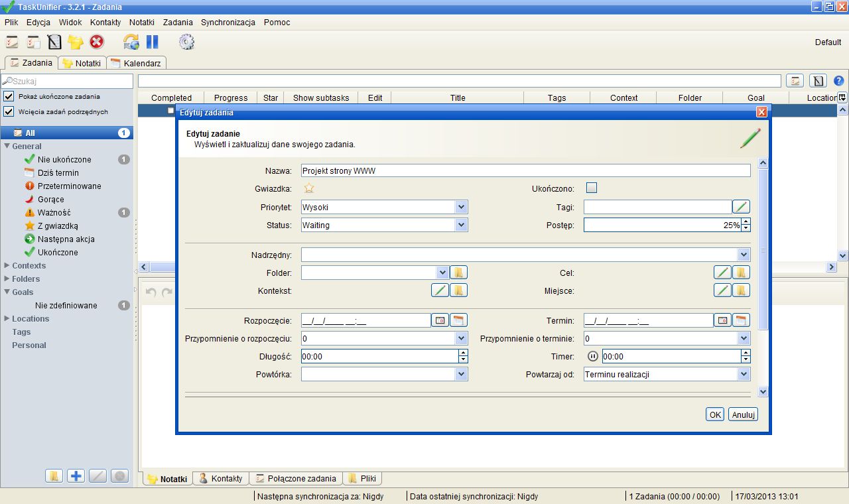Image resolution: width=849 pixels, height=504 pixels.
Task: Click the pencil edit icon beside Tagi
Action: tap(741, 206)
